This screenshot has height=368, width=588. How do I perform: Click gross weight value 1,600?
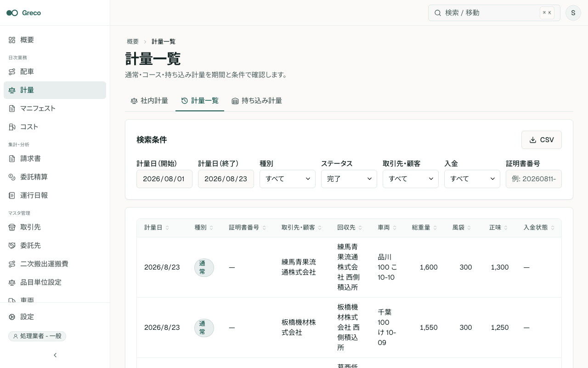429,267
